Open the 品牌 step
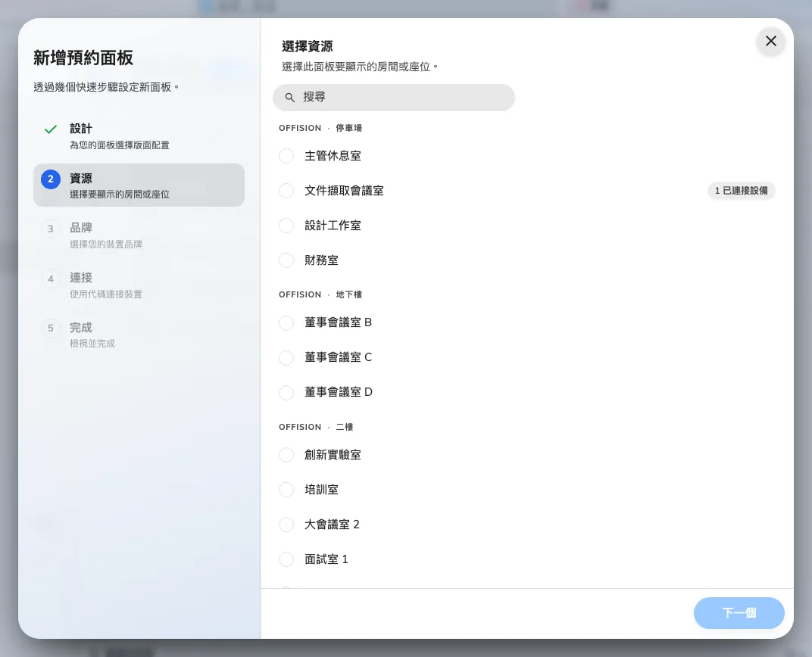Screen dimensions: 812x657 [139, 235]
